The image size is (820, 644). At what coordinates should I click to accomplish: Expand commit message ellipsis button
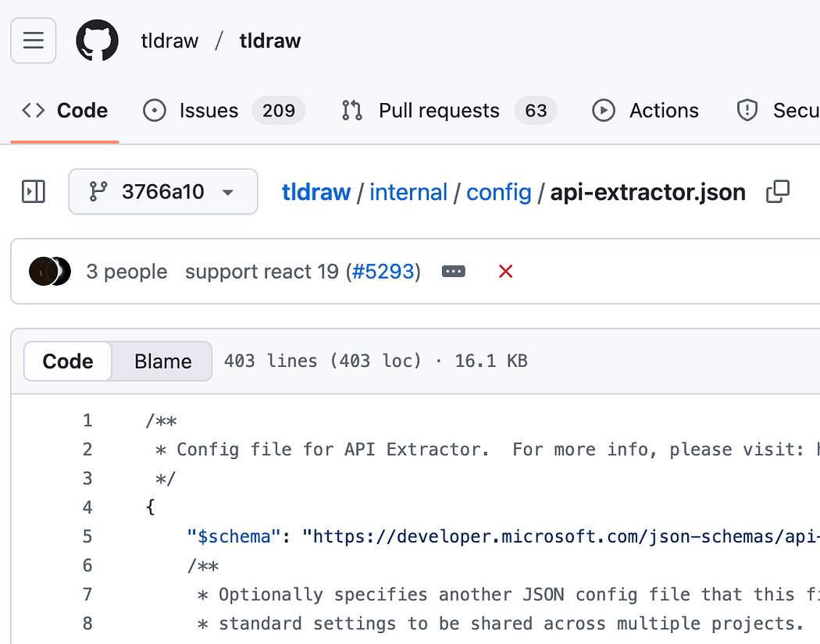(453, 272)
